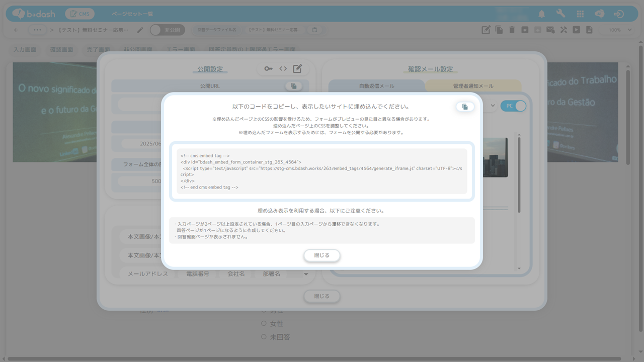
Task: Copy the embed code using the copy icon
Action: point(465,107)
